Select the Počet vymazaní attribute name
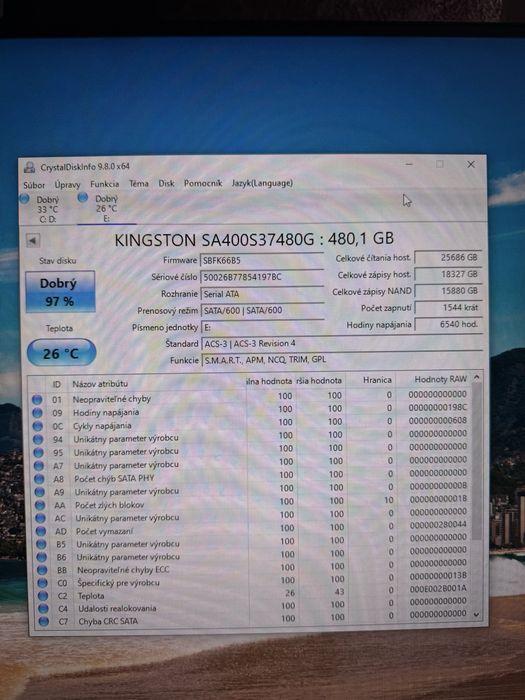 point(104,531)
